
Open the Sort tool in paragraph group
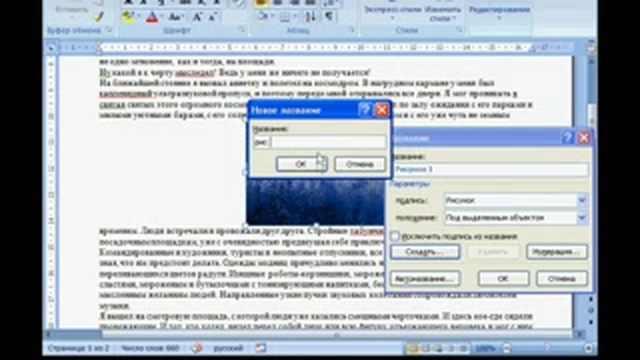click(311, 16)
